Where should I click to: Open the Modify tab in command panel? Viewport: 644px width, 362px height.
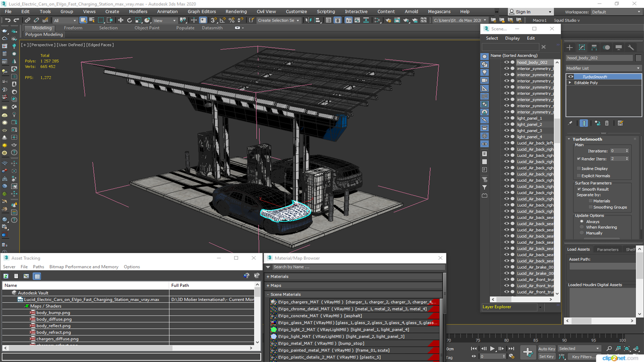[x=582, y=48]
